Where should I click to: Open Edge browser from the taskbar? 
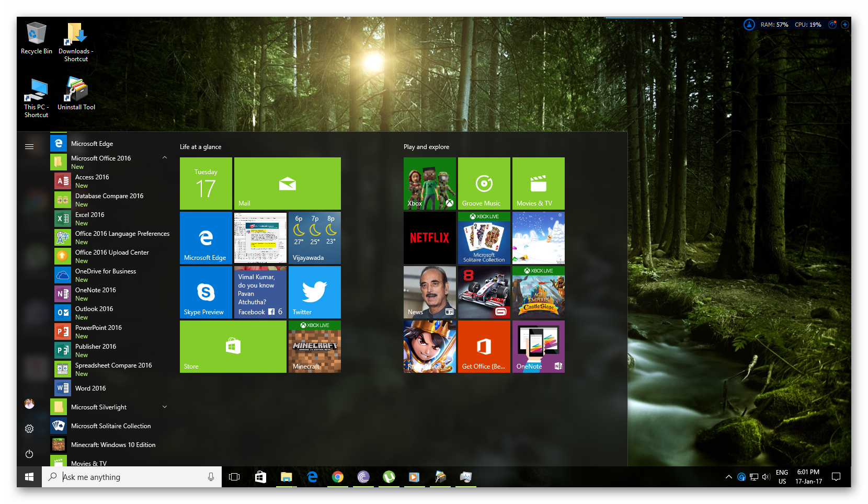pyautogui.click(x=312, y=477)
